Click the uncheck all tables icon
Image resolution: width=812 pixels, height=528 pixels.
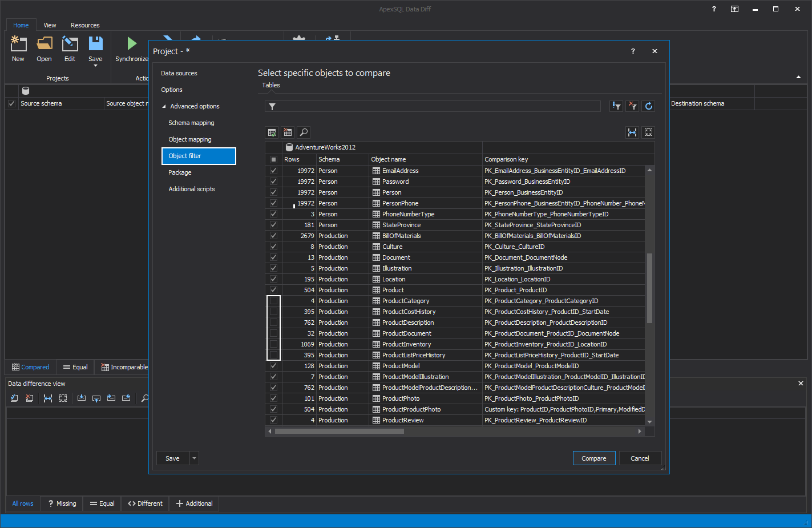click(x=288, y=132)
